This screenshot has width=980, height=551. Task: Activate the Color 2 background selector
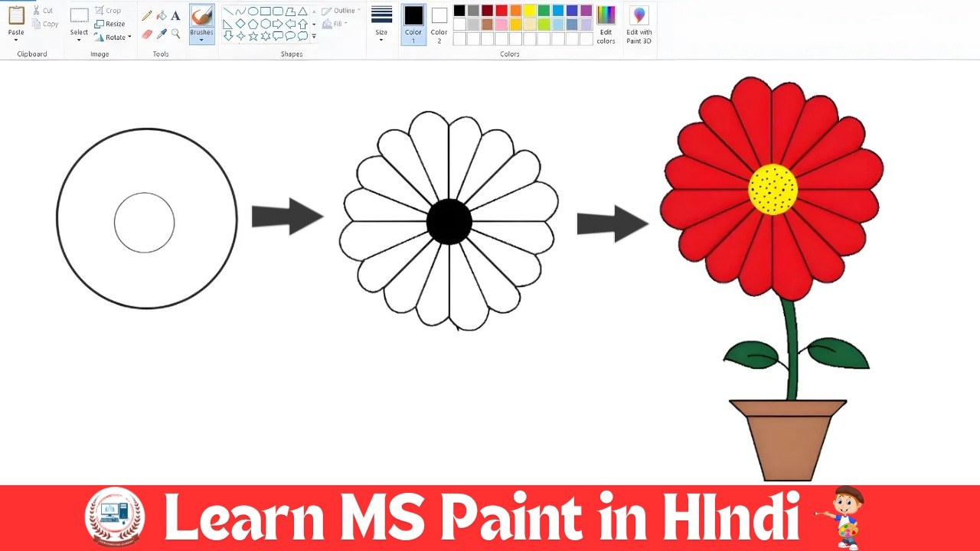pos(439,24)
